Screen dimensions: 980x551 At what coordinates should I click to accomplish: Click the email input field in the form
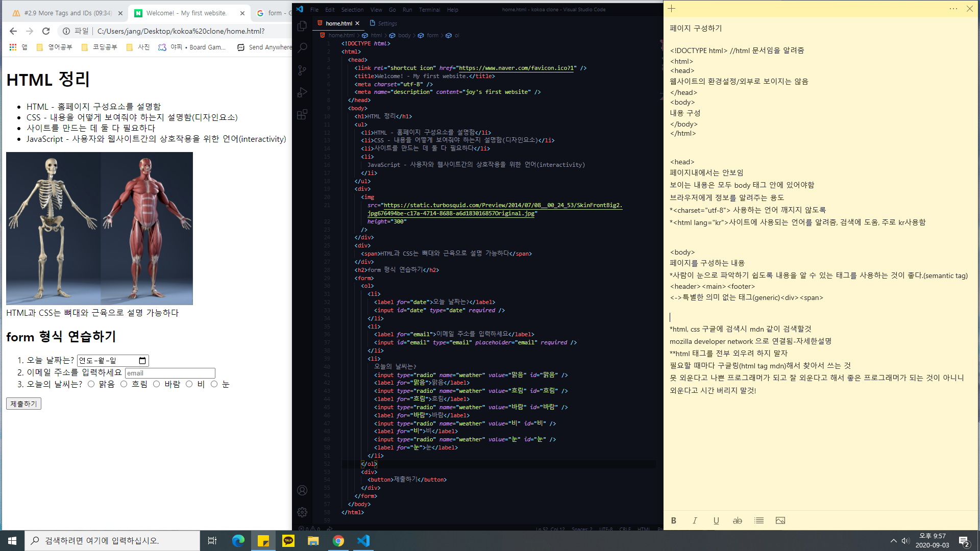pyautogui.click(x=170, y=373)
